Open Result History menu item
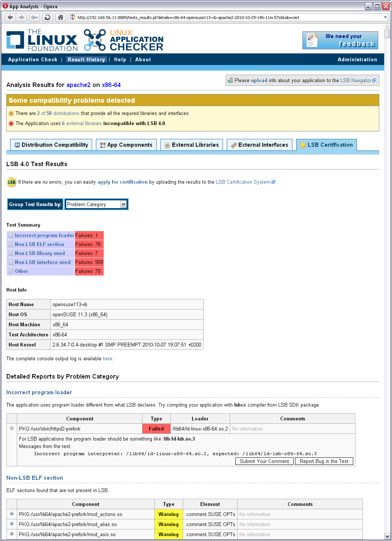 pyautogui.click(x=87, y=59)
